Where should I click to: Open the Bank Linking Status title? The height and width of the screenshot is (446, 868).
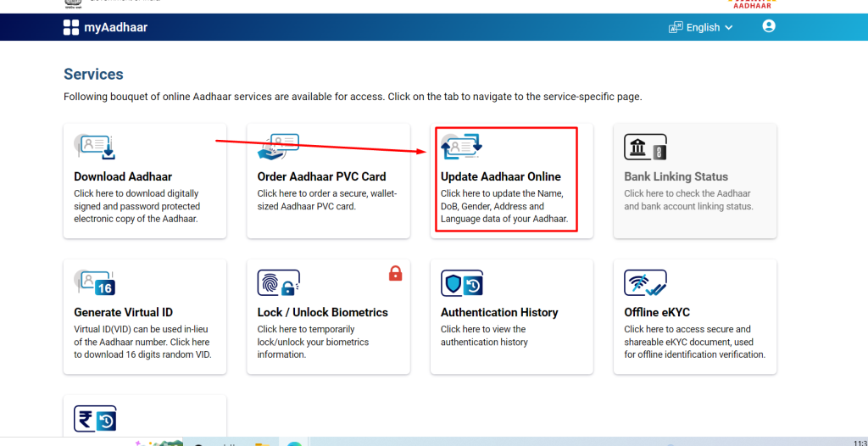tap(676, 176)
